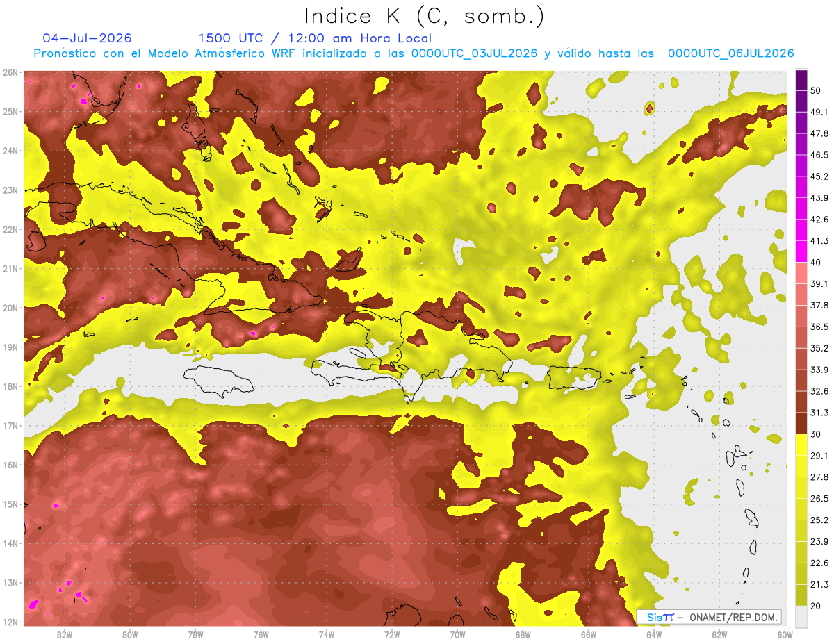Click latitude label "22N"
This screenshot has height=644, width=834.
(10, 229)
